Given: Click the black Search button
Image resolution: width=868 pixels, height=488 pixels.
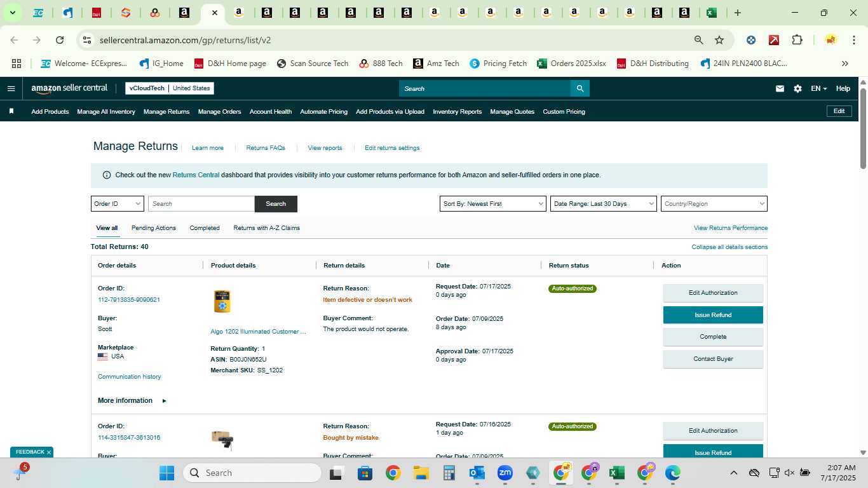Looking at the screenshot, I should (x=276, y=204).
